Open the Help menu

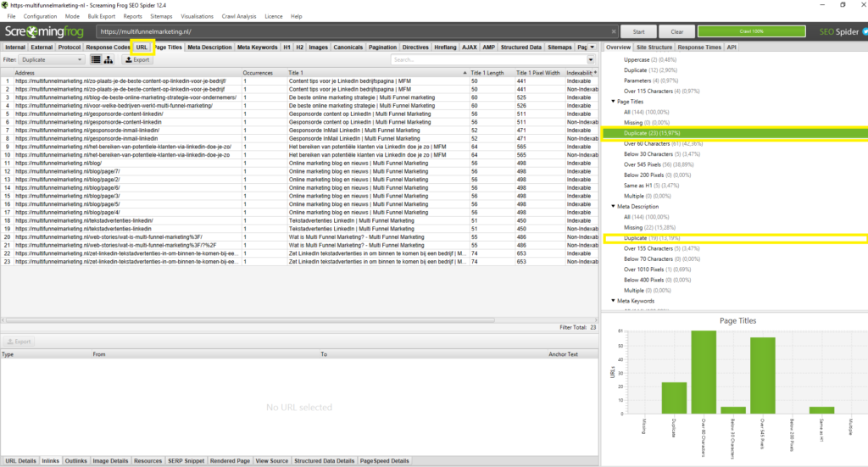[296, 16]
